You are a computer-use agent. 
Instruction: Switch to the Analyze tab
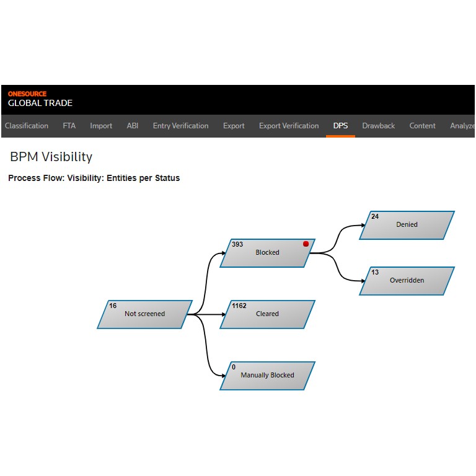(462, 126)
